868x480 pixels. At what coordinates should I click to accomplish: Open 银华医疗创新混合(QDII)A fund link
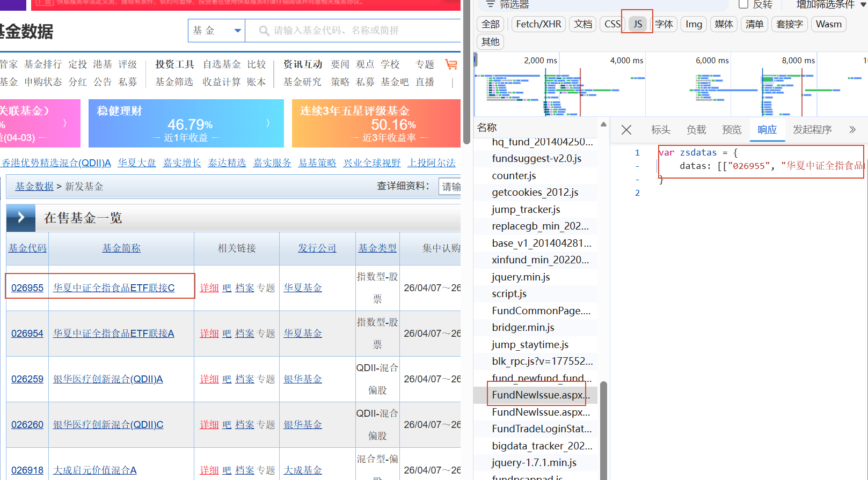(108, 379)
